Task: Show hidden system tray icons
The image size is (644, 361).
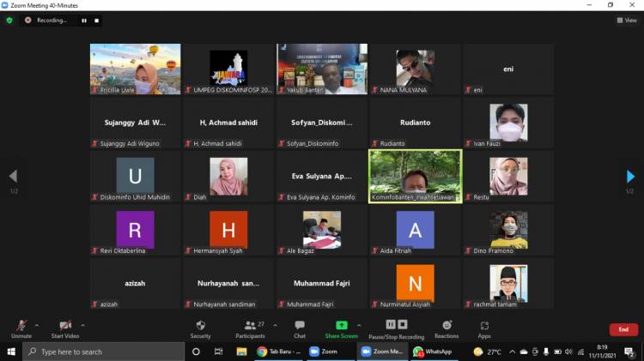Action: (x=512, y=352)
